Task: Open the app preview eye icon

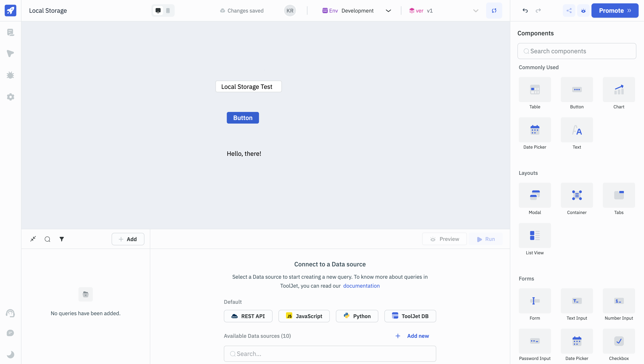Action: click(x=583, y=11)
